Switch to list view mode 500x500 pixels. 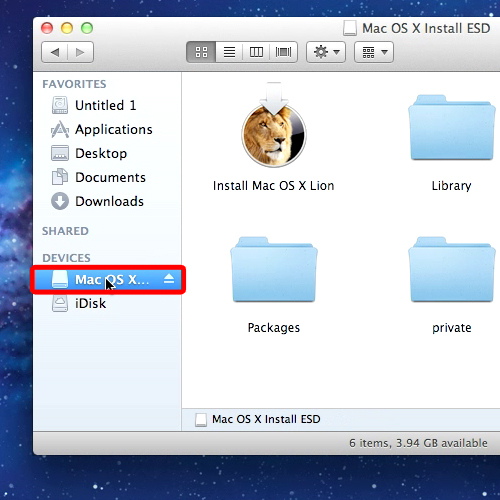[x=229, y=52]
